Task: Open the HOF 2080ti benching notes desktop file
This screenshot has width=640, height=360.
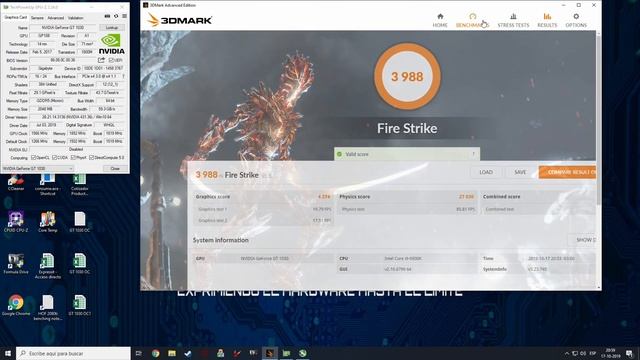Action: pos(48,308)
